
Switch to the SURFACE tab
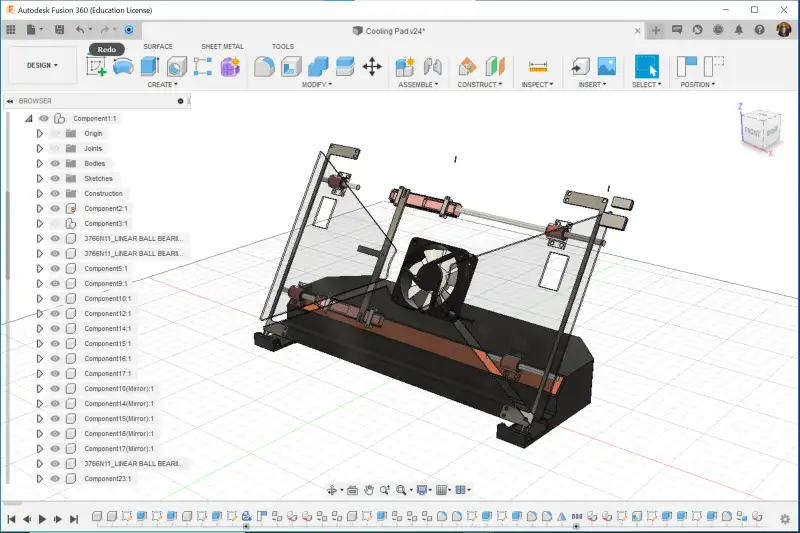(158, 46)
